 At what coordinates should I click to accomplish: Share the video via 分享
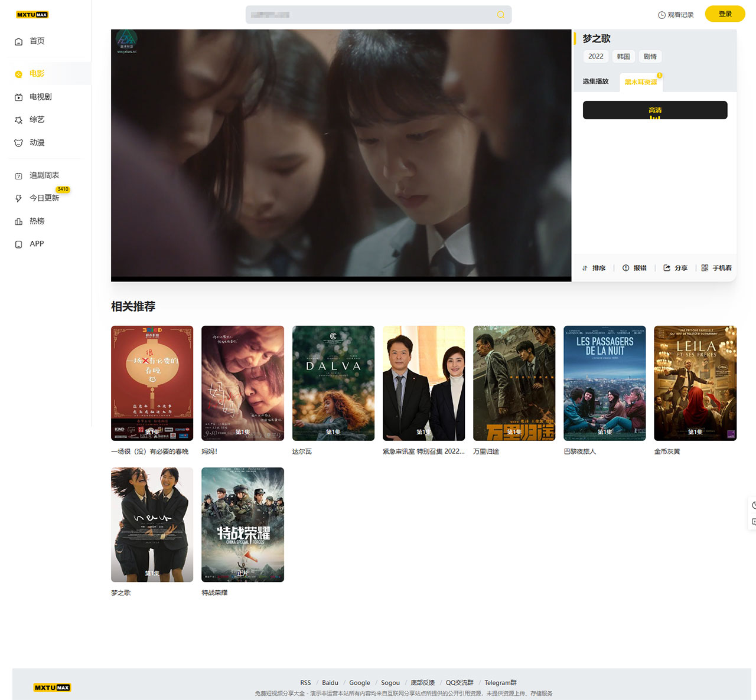click(x=675, y=268)
